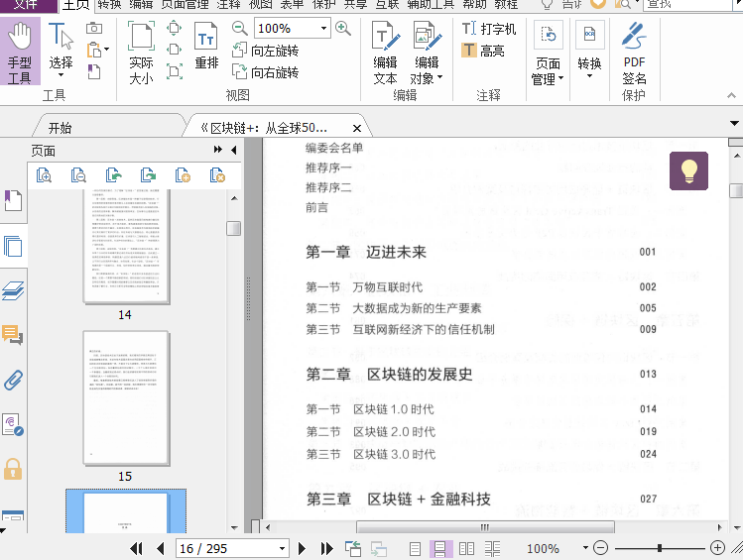Enable single page view mode
Screen dimensions: 743x560
415,549
